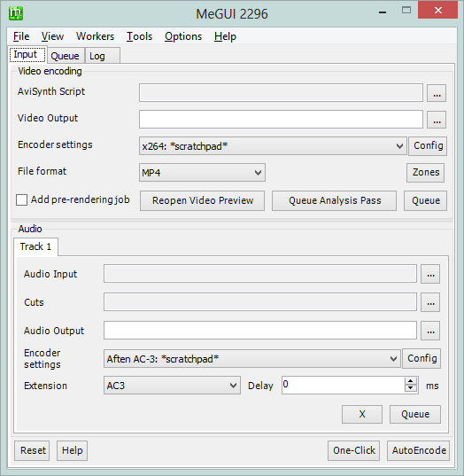
Task: Increase the Delay value with up arrow
Action: coord(411,381)
